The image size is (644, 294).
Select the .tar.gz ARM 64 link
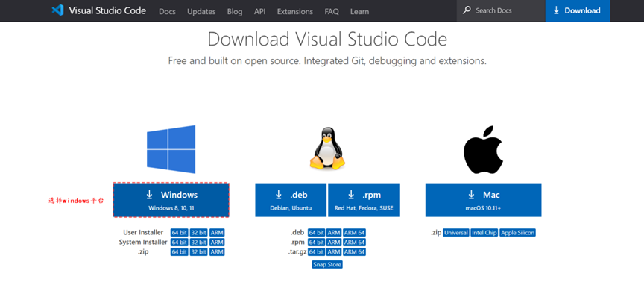(x=355, y=252)
